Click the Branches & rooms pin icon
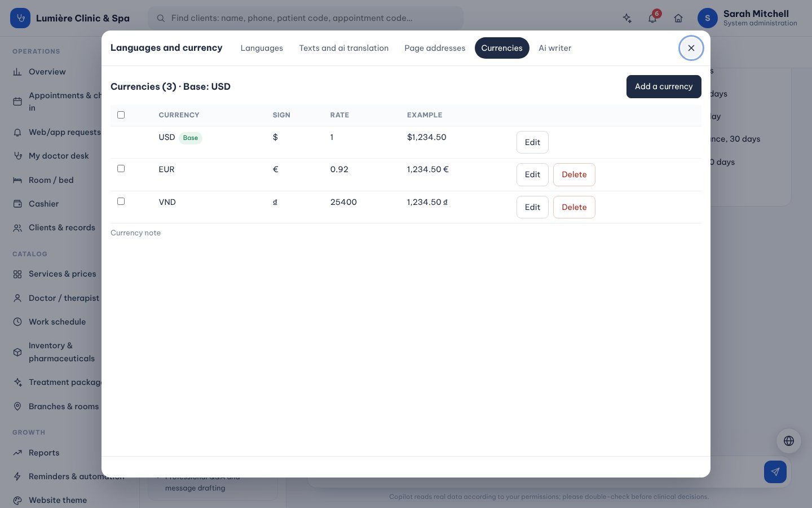 coord(17,406)
